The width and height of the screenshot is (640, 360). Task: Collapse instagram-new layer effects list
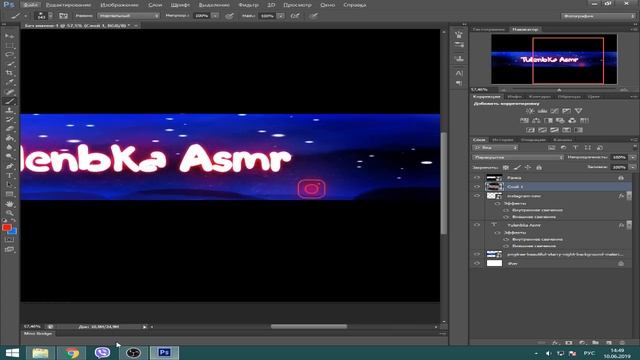coord(629,196)
